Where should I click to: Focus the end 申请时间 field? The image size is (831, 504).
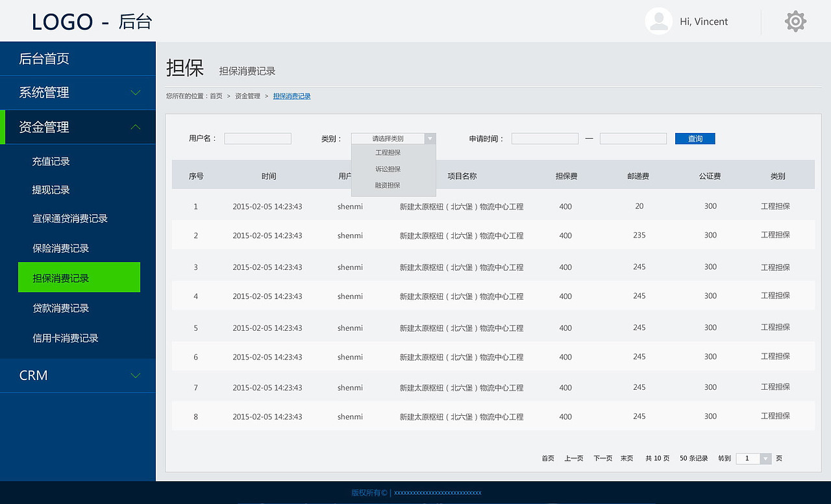click(633, 139)
